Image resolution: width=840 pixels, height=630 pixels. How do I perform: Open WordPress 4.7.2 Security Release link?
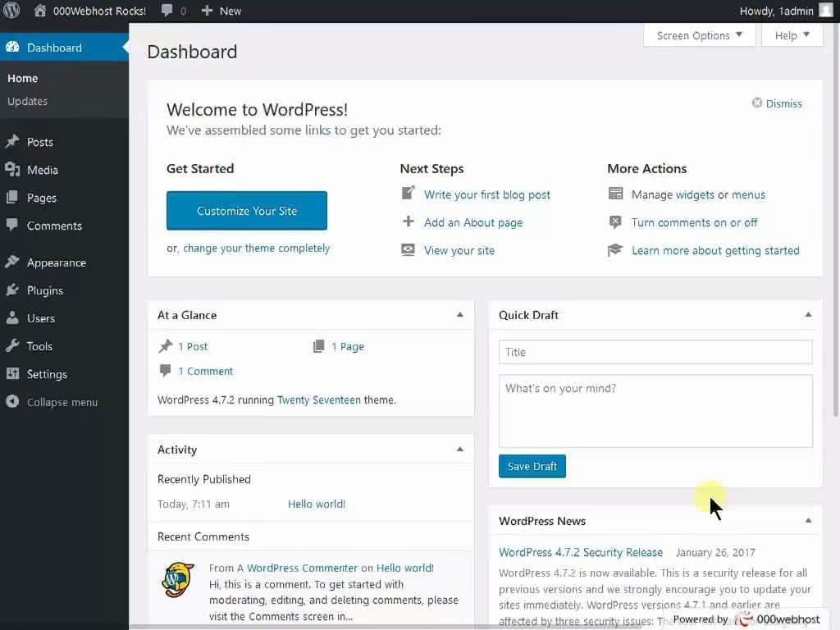(581, 552)
